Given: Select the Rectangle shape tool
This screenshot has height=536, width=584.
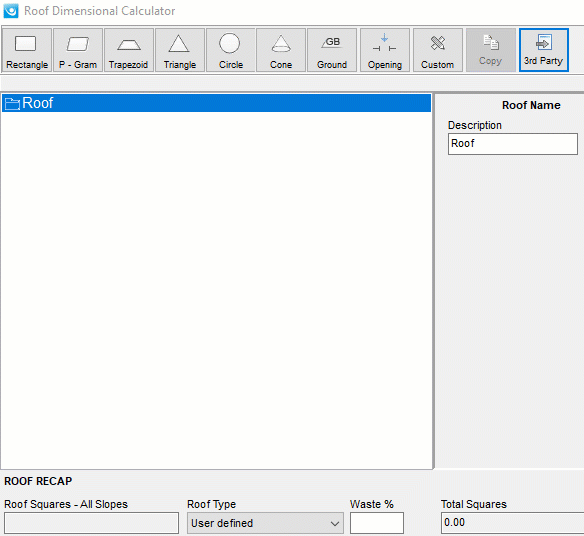Looking at the screenshot, I should coord(27,50).
